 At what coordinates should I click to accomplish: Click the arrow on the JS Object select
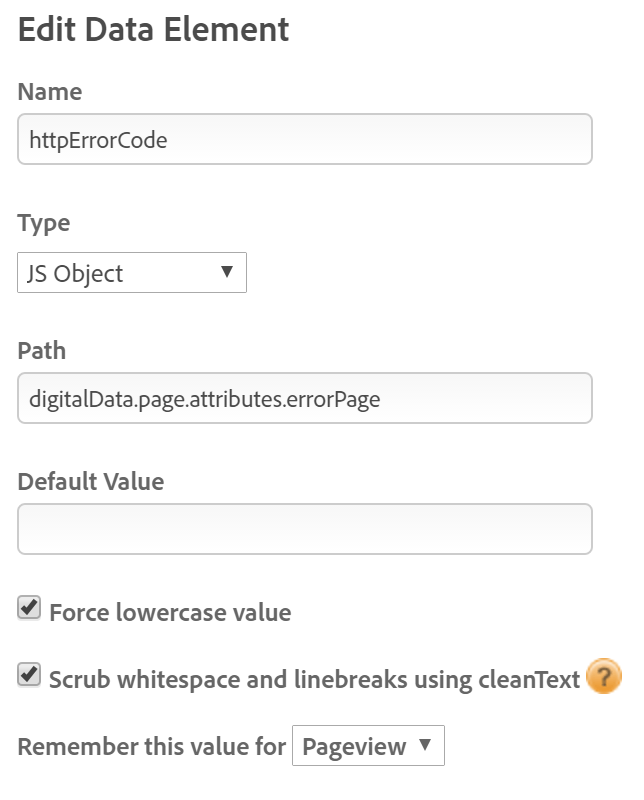(226, 272)
